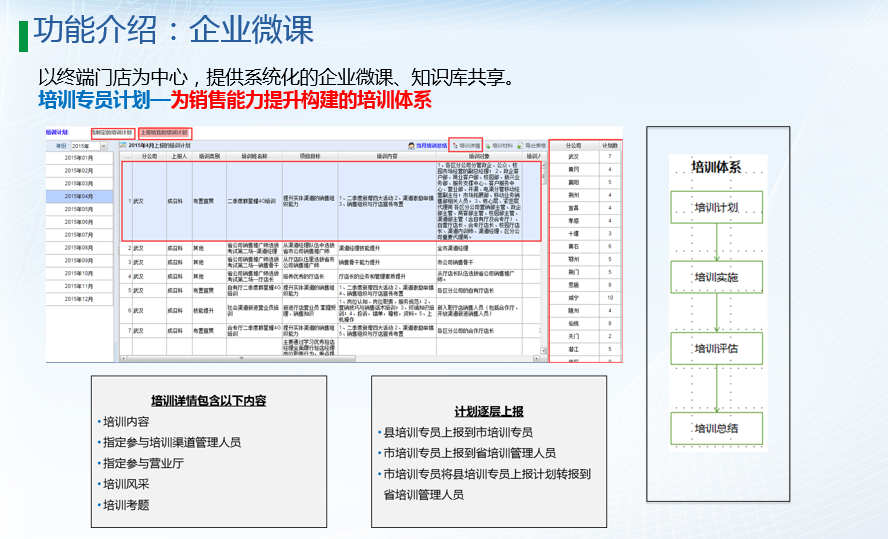
Task: Switch to 上报给我的培训计划 tab
Action: tap(164, 132)
